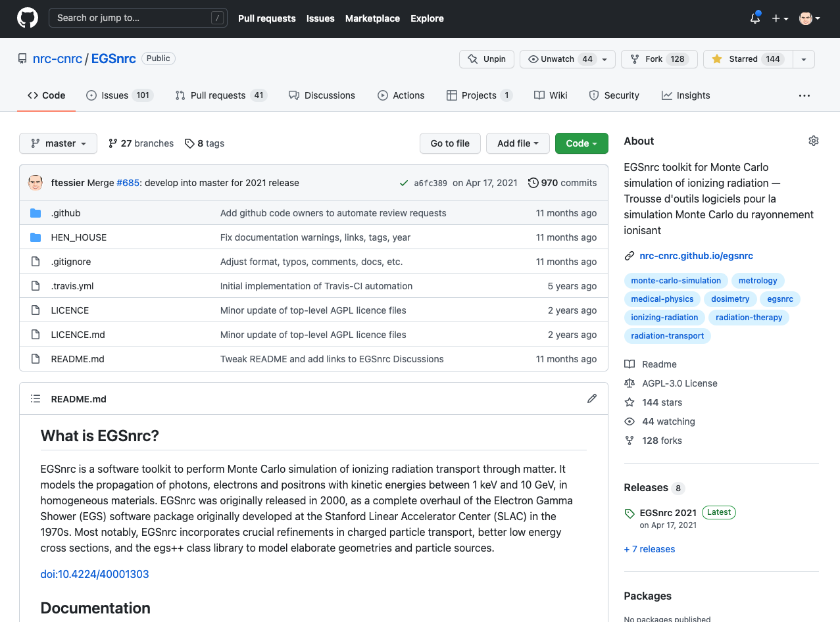The height and width of the screenshot is (622, 840).
Task: Open the #685 pull request link
Action: click(x=128, y=183)
